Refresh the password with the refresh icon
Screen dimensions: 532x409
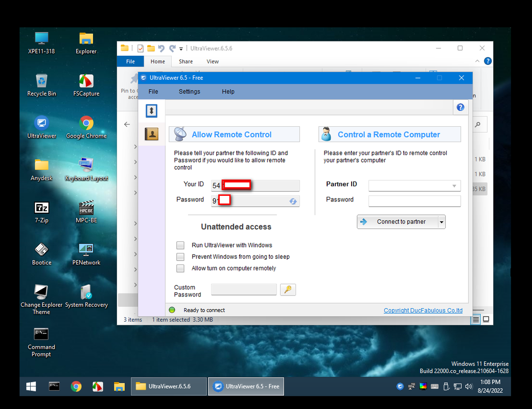point(293,201)
